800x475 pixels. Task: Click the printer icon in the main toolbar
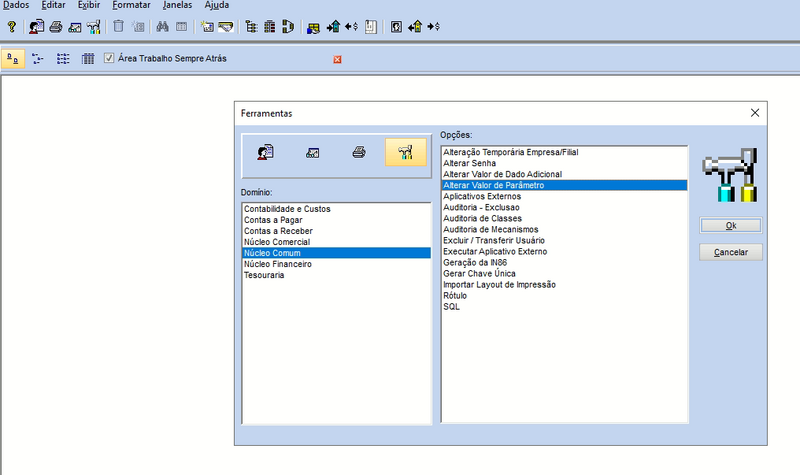coord(56,27)
